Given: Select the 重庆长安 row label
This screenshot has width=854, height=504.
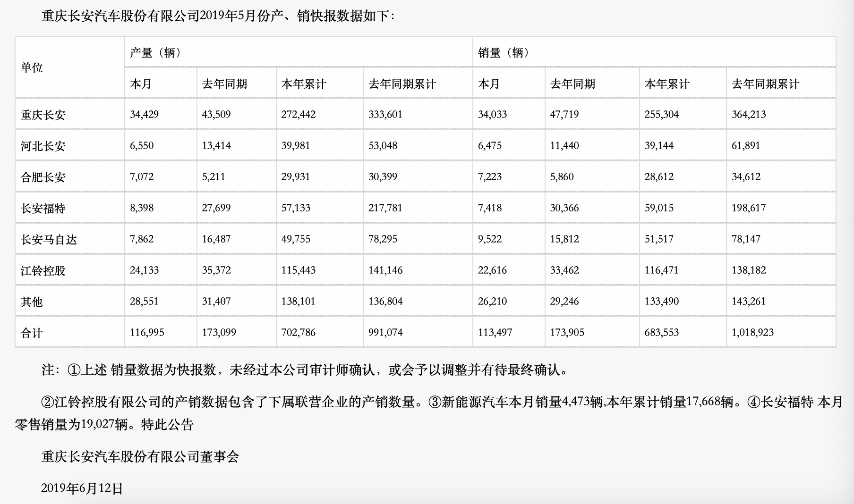Looking at the screenshot, I should click(43, 115).
